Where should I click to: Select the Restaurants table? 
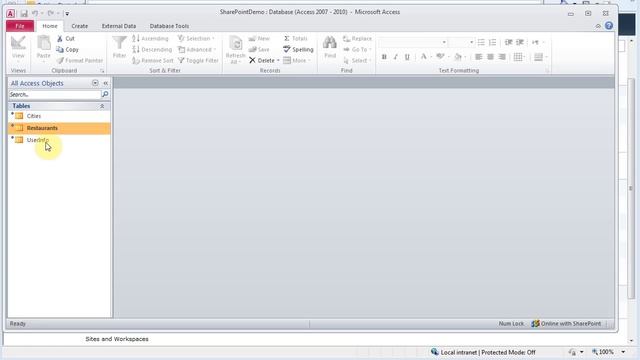[59, 128]
